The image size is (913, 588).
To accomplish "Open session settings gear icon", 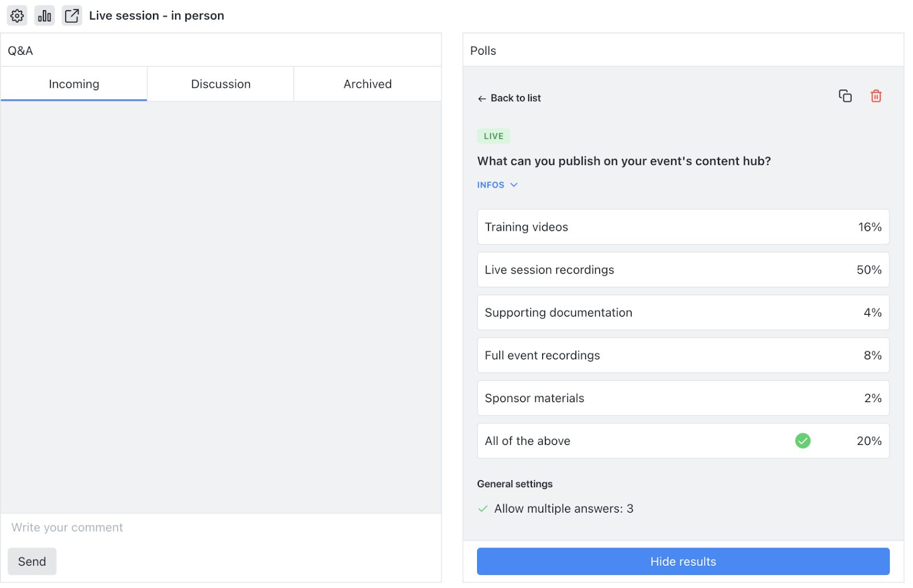I will point(17,15).
